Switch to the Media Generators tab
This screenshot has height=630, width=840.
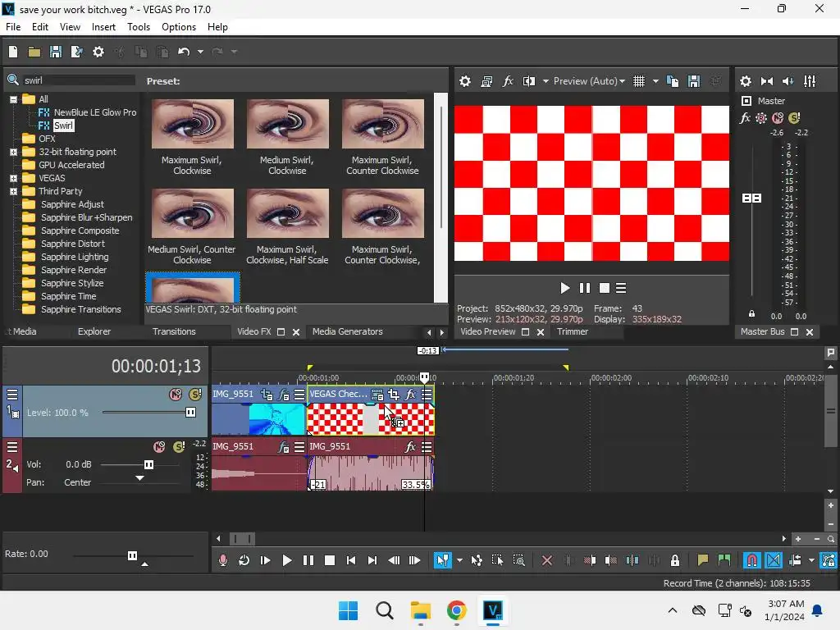(x=347, y=331)
